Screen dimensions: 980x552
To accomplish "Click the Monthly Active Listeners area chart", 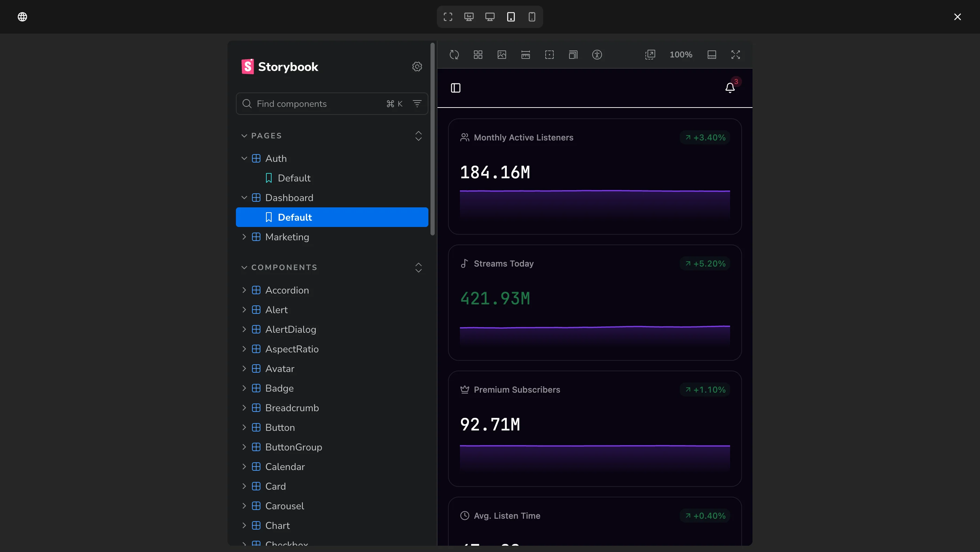I will pyautogui.click(x=595, y=206).
